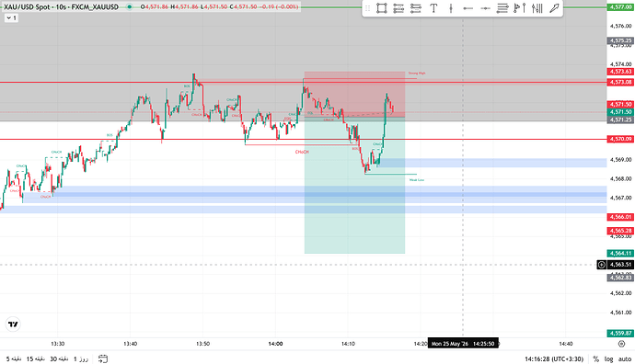Select the Long Position tool icon
The image size is (635, 364).
tap(398, 8)
